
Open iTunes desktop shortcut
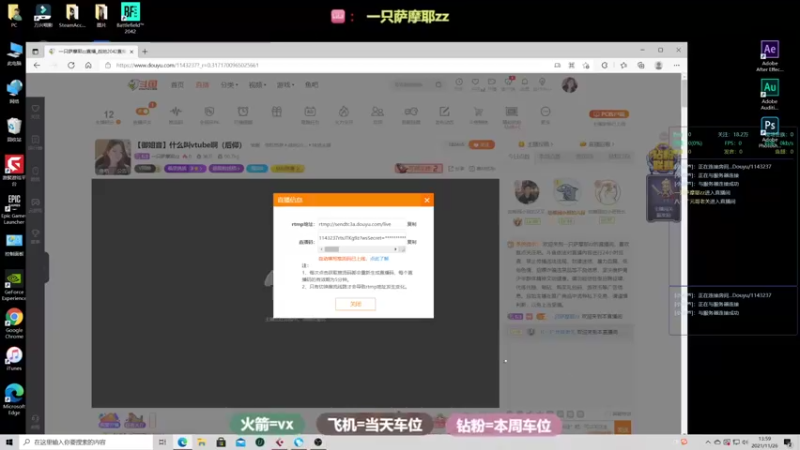[x=14, y=359]
